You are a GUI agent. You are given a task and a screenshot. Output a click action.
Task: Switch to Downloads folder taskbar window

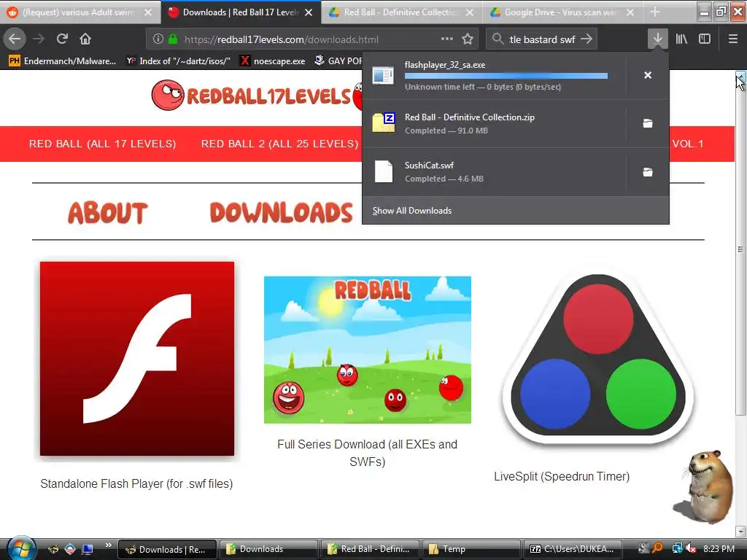(x=269, y=549)
